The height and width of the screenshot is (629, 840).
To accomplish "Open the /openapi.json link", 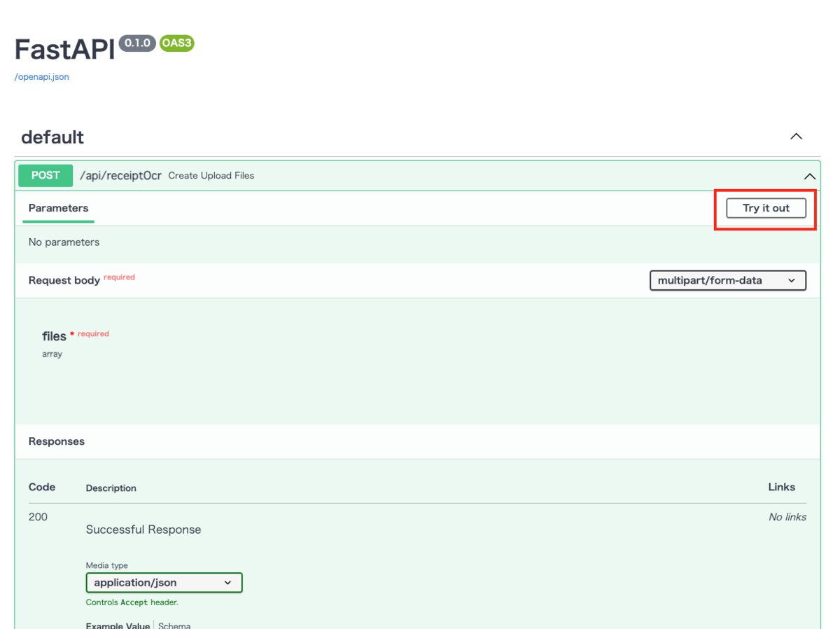I will (41, 76).
